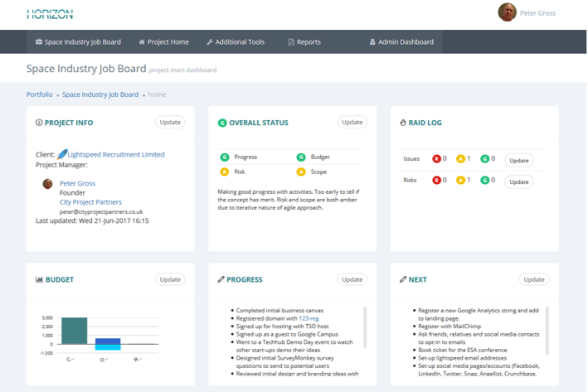Follow the Portfolio breadcrumb link
Screen dimensions: 588x392
[39, 94]
